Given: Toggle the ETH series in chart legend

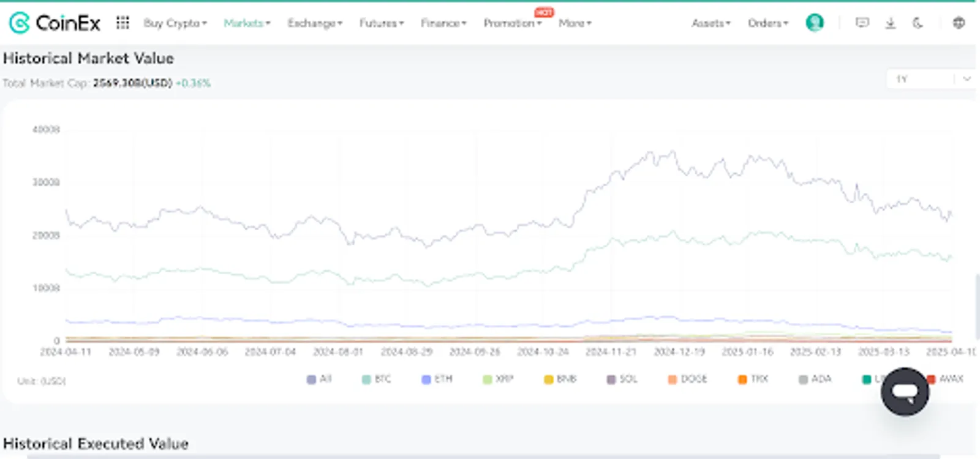Looking at the screenshot, I should [437, 379].
